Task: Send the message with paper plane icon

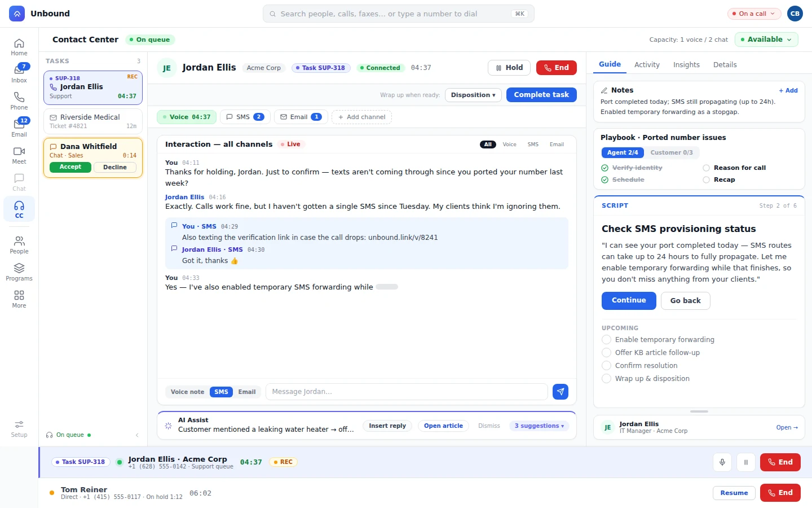Action: (x=561, y=392)
